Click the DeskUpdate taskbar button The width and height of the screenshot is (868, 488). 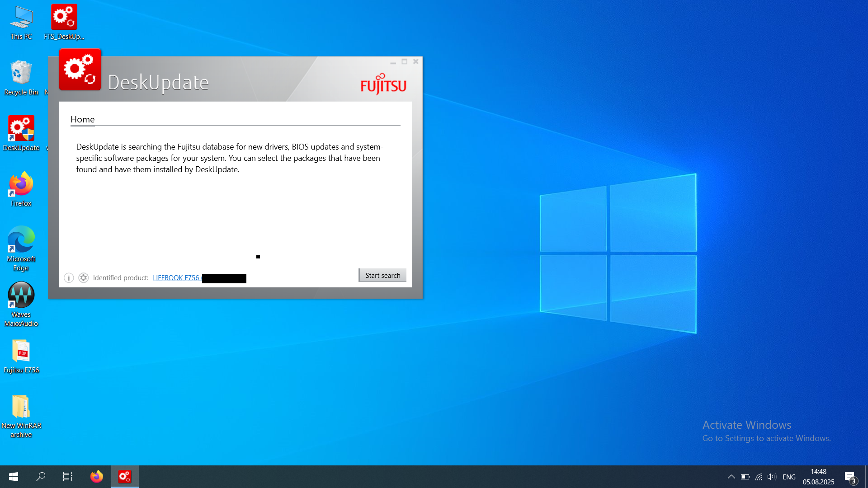[125, 477]
